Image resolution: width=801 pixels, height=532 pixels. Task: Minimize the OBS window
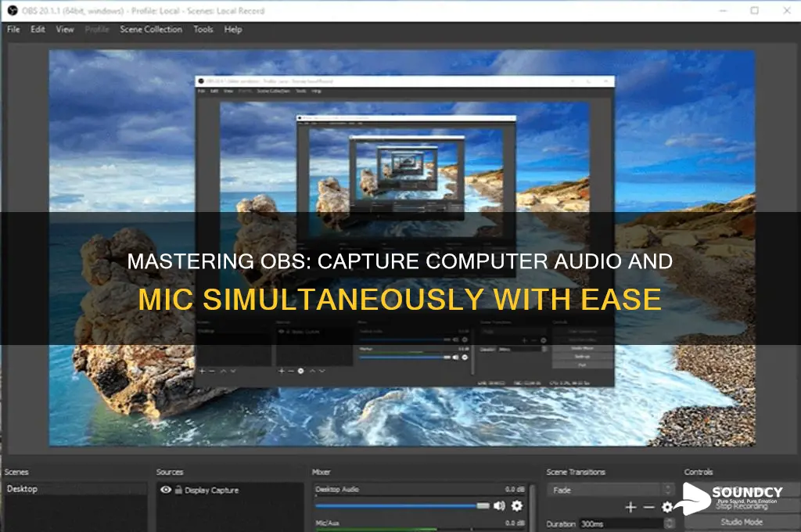(723, 11)
